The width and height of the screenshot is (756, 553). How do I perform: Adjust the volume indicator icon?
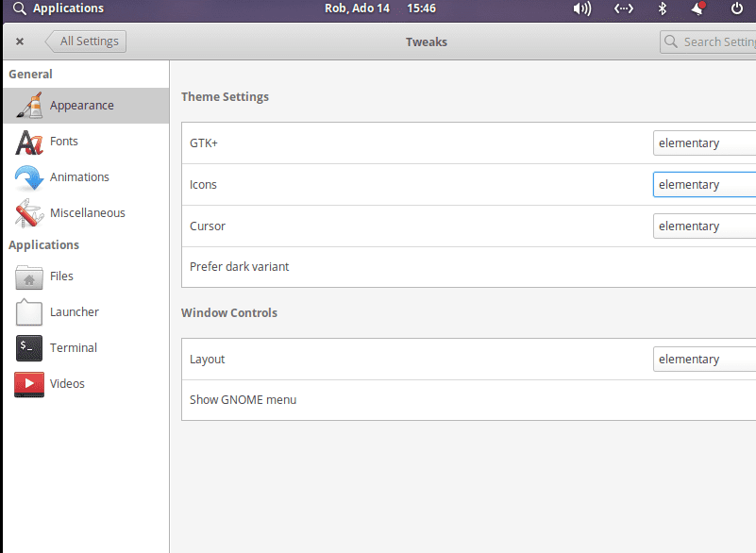(x=582, y=9)
